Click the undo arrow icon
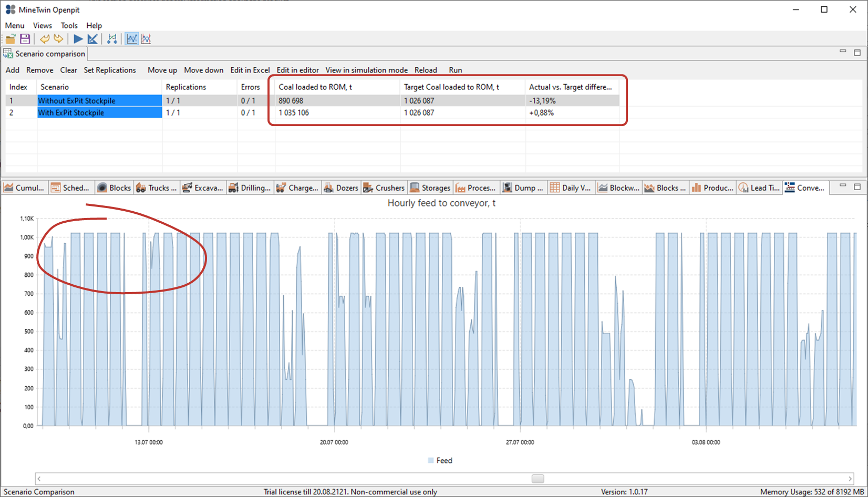The width and height of the screenshot is (868, 497). pyautogui.click(x=45, y=39)
